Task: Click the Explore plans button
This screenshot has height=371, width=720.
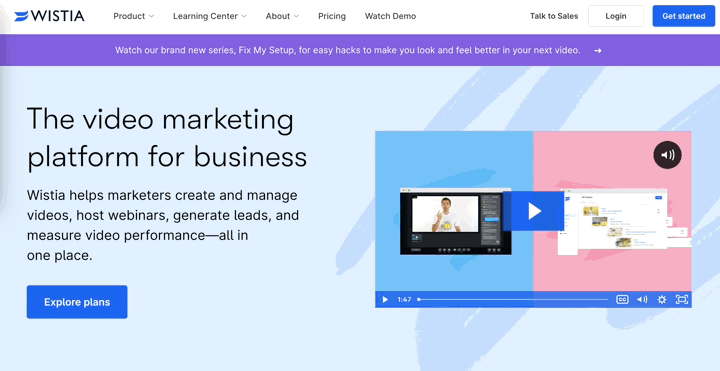Action: point(77,302)
